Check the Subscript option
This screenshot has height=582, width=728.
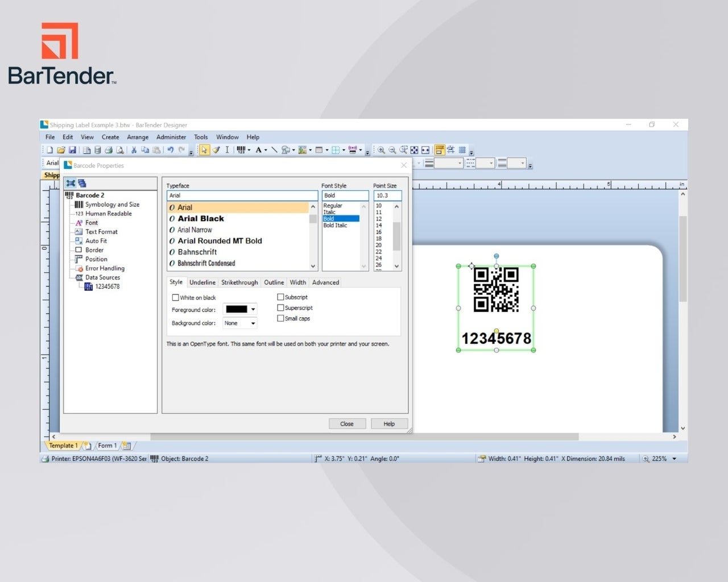coord(280,297)
